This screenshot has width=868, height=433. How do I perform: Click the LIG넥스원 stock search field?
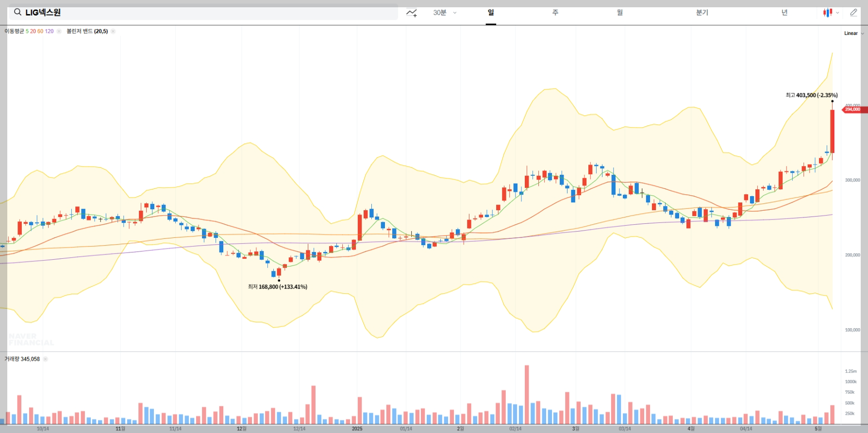[203, 12]
